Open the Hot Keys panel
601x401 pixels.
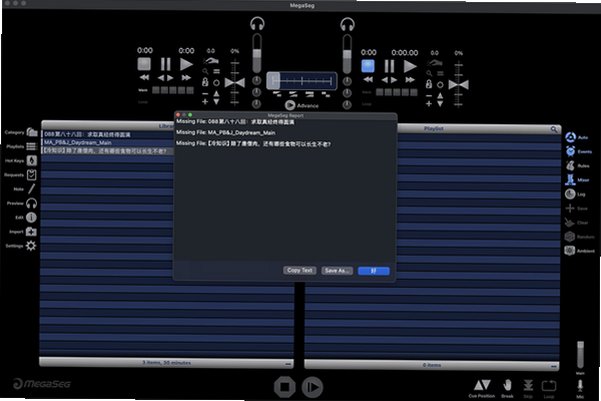pos(32,161)
